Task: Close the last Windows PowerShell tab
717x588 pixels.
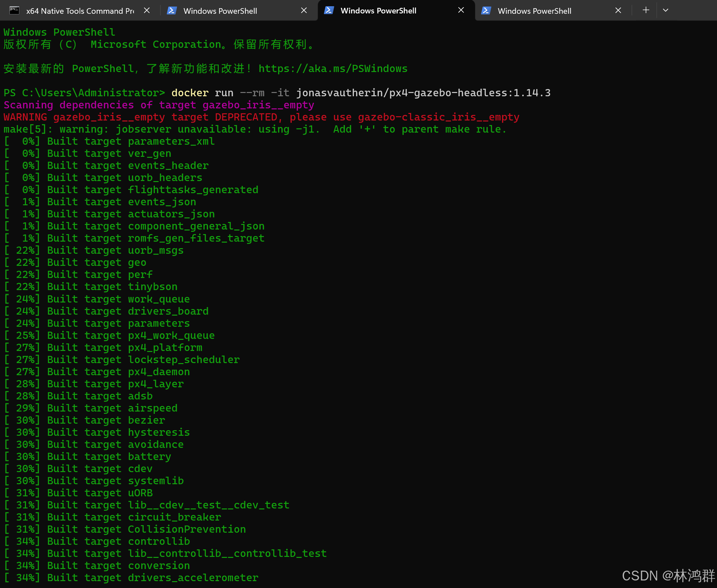Action: 618,10
